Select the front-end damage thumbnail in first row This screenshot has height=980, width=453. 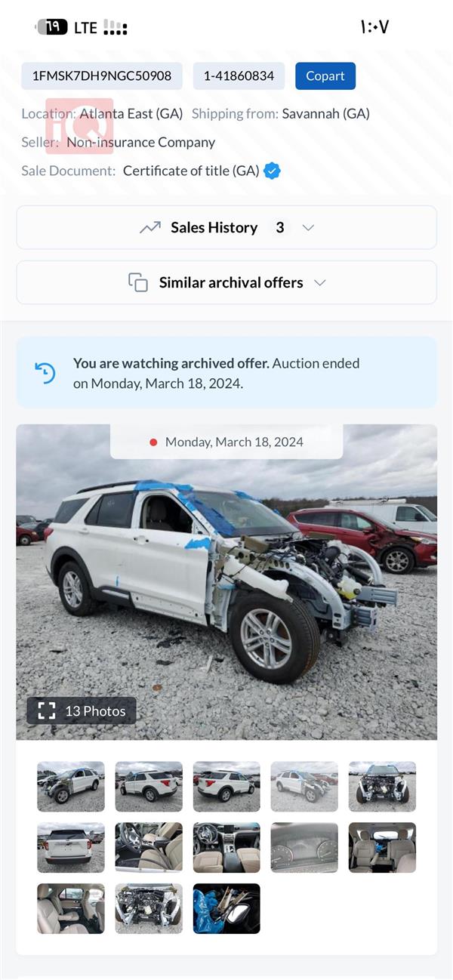pos(382,786)
